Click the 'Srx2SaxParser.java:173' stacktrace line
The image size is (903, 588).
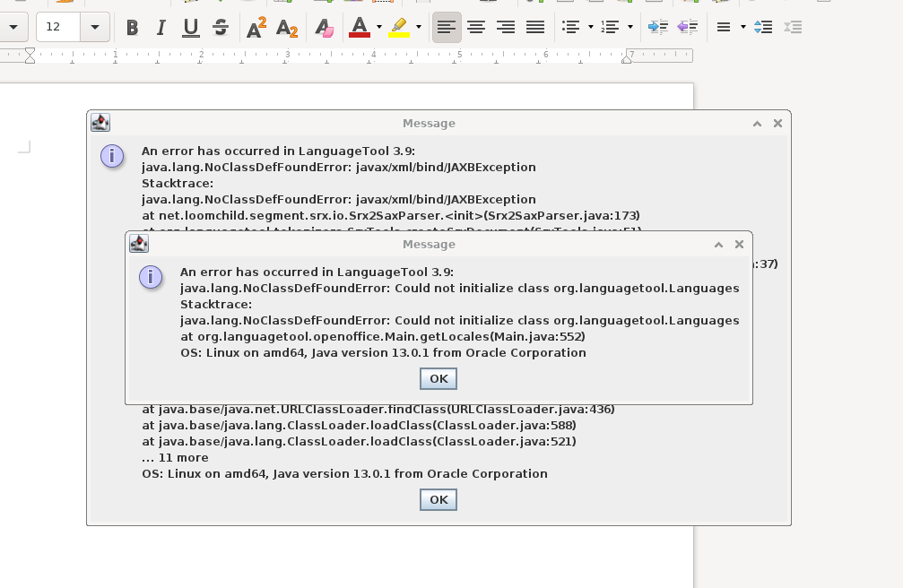pos(391,216)
